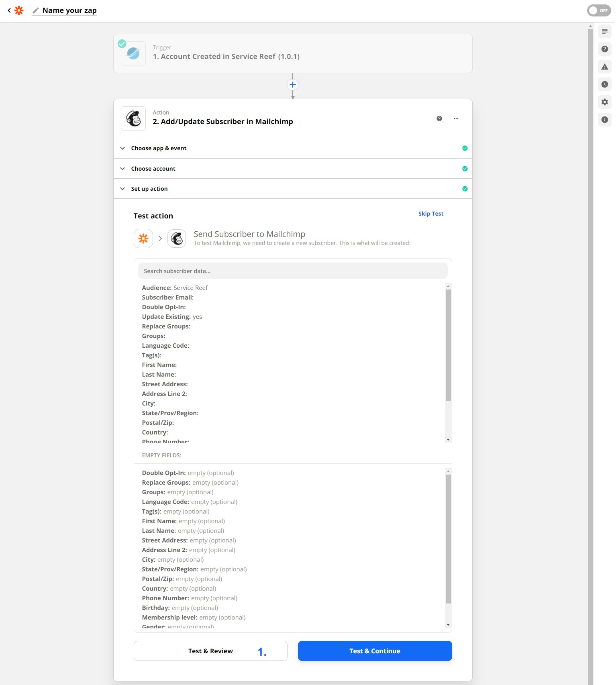Open the Zapier logo home icon
Image resolution: width=616 pixels, height=685 pixels.
click(x=19, y=10)
